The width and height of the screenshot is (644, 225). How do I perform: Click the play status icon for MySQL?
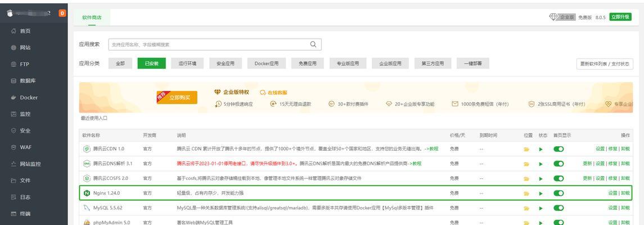541,208
